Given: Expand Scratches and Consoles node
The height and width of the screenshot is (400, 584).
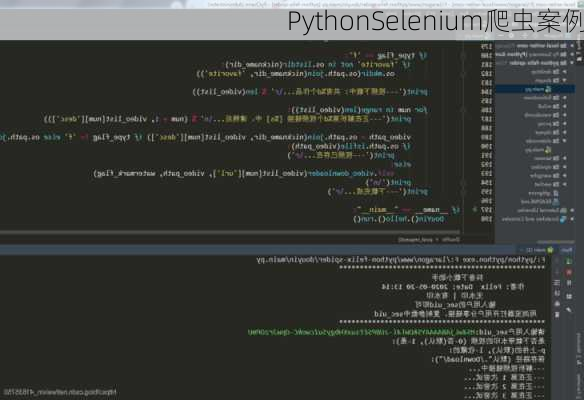Looking at the screenshot, I should (x=572, y=219).
